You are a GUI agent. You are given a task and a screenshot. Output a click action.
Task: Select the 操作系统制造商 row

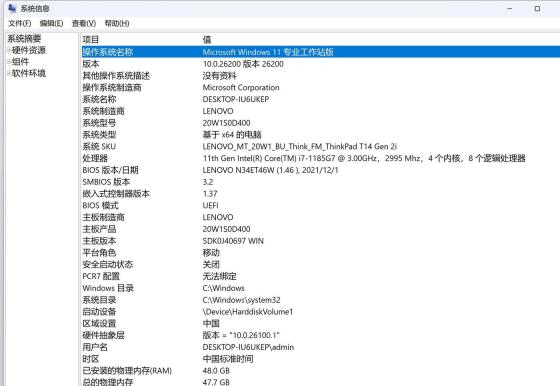(321, 87)
